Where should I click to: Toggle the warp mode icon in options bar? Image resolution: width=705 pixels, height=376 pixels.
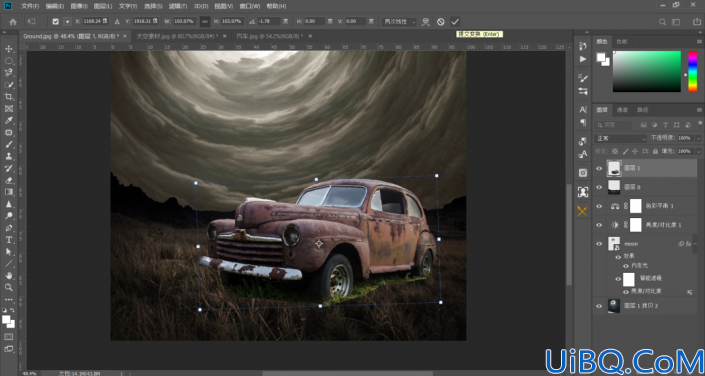tap(426, 22)
